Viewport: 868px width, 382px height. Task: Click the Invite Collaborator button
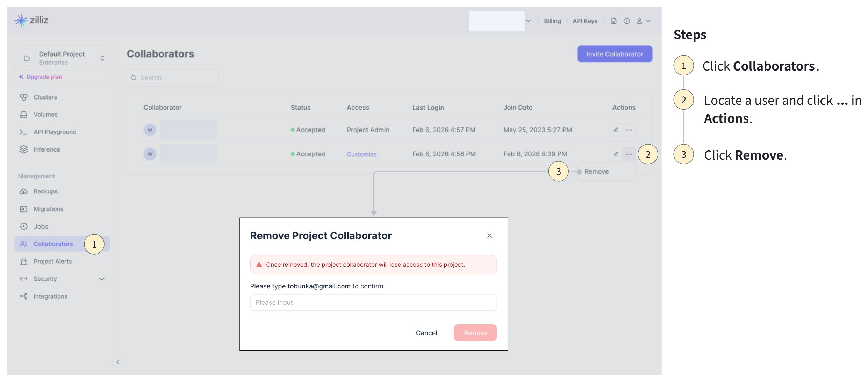click(x=614, y=54)
